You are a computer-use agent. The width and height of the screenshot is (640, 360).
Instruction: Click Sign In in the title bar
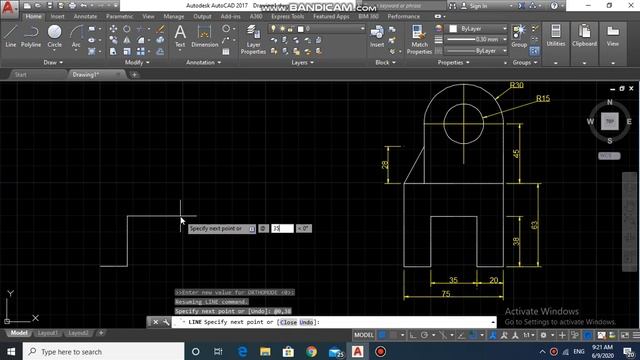(x=478, y=6)
